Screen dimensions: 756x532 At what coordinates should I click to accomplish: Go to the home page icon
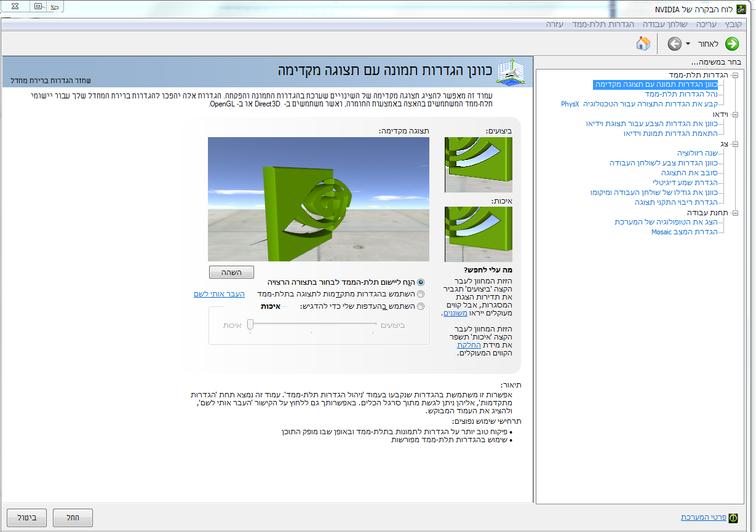coord(643,43)
